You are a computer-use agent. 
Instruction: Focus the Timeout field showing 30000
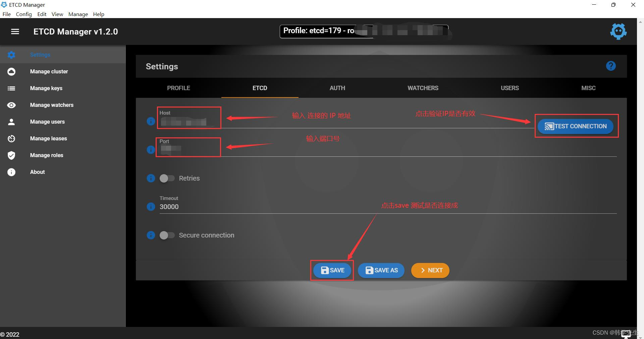pyautogui.click(x=388, y=207)
